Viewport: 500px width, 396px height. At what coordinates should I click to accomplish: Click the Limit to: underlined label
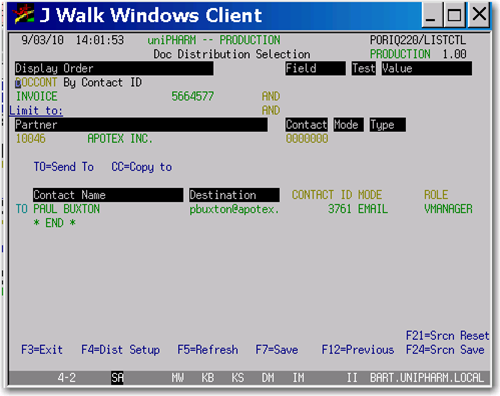pos(36,110)
